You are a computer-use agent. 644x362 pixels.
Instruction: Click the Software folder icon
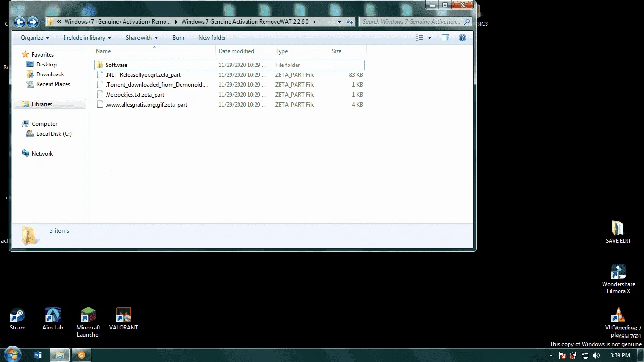click(99, 65)
